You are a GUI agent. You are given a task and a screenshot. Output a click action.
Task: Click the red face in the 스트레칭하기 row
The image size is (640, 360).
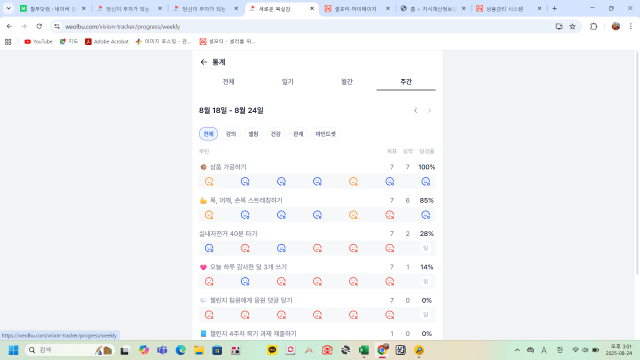click(x=389, y=215)
